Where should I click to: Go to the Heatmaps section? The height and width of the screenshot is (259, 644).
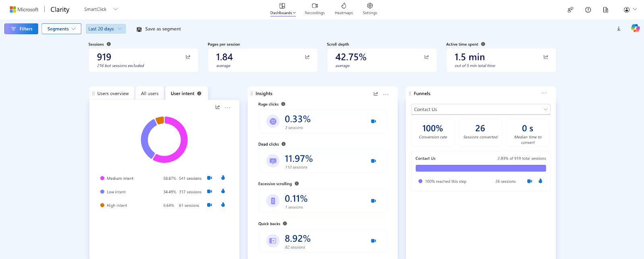pos(344,9)
